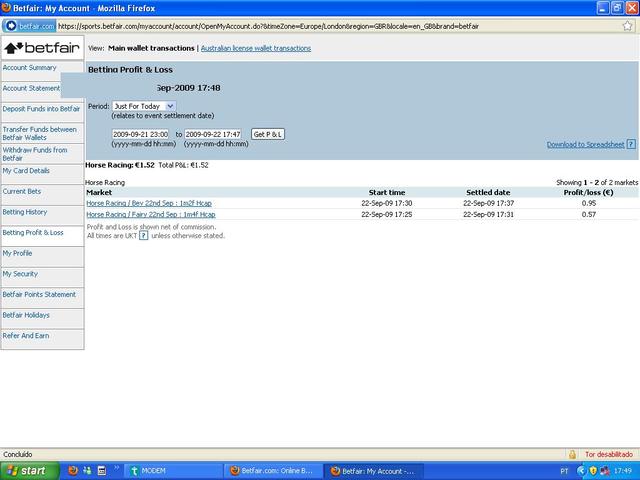Click Tor desabilitado status bar button

[x=609, y=454]
